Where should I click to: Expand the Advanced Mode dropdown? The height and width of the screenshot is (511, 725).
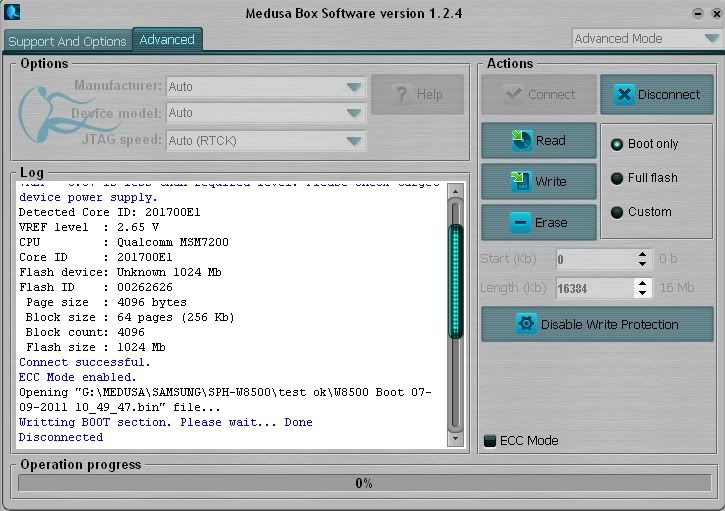pos(646,38)
